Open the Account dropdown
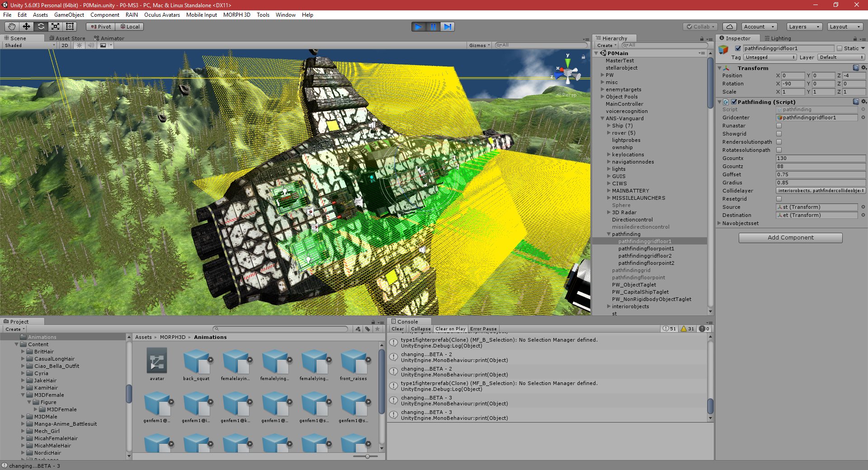The height and width of the screenshot is (470, 868). tap(759, 27)
